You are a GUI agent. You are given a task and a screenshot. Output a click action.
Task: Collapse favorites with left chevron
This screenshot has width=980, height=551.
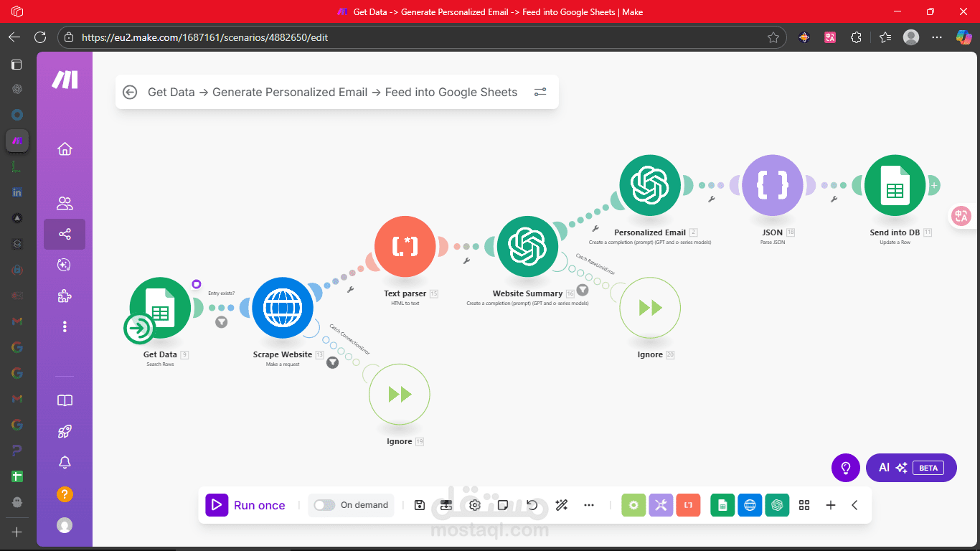click(x=854, y=505)
